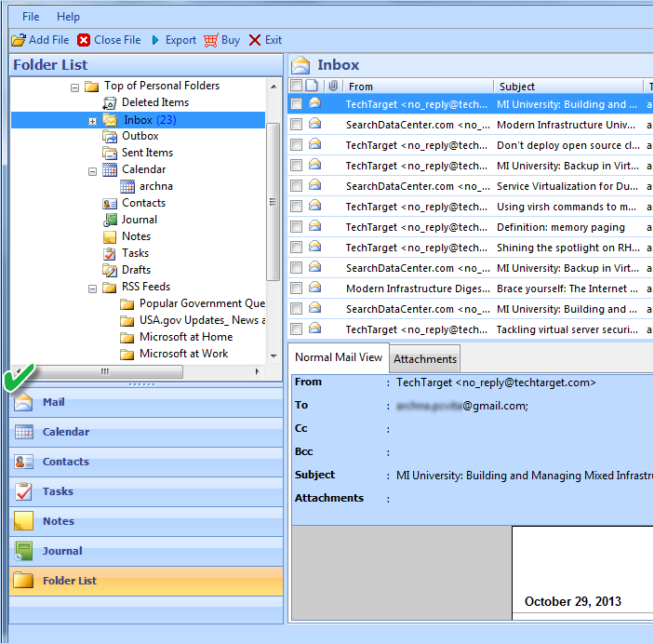This screenshot has height=644, width=654.
Task: Click the folder tree vertical scrollbar thumb
Action: [x=273, y=202]
